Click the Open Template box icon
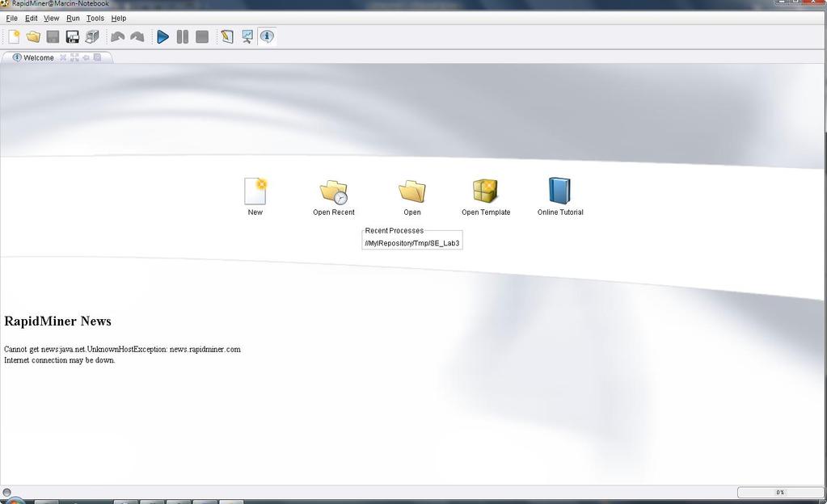The image size is (827, 504). [x=486, y=191]
